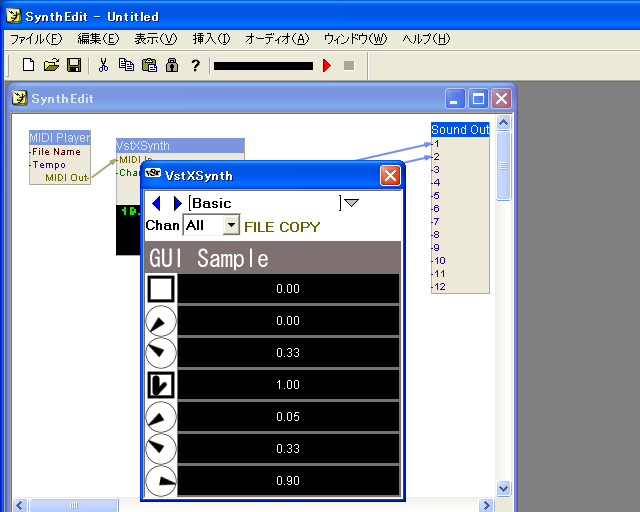Image resolution: width=640 pixels, height=512 pixels.
Task: Click the Save floppy disk icon
Action: (74, 65)
